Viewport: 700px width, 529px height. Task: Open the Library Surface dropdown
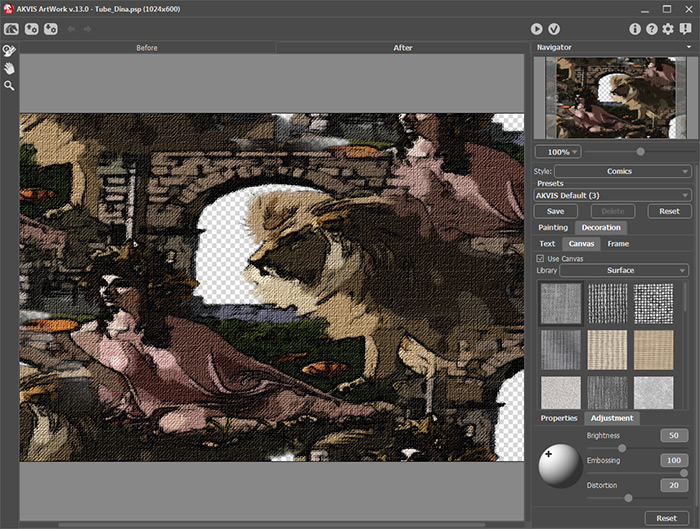coord(625,270)
